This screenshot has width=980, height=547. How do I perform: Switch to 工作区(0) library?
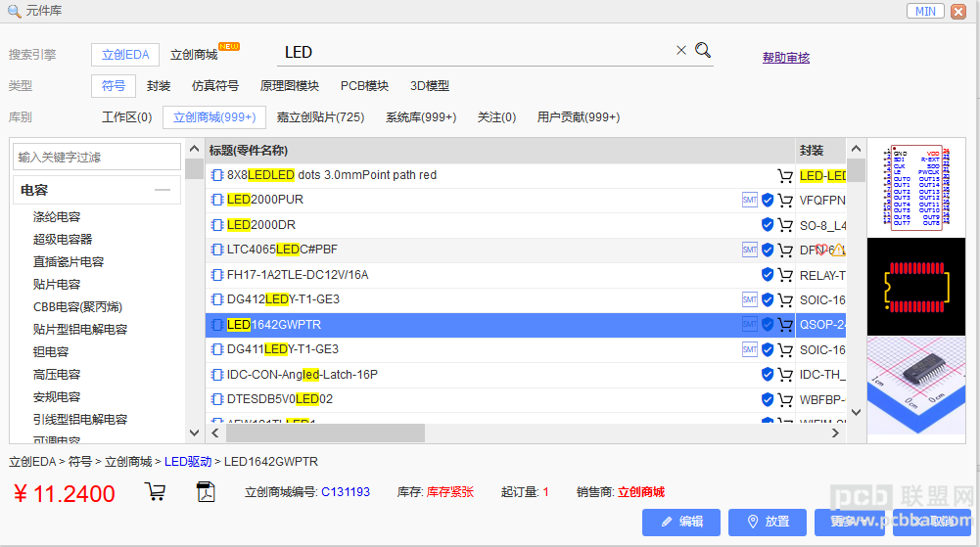tap(127, 117)
